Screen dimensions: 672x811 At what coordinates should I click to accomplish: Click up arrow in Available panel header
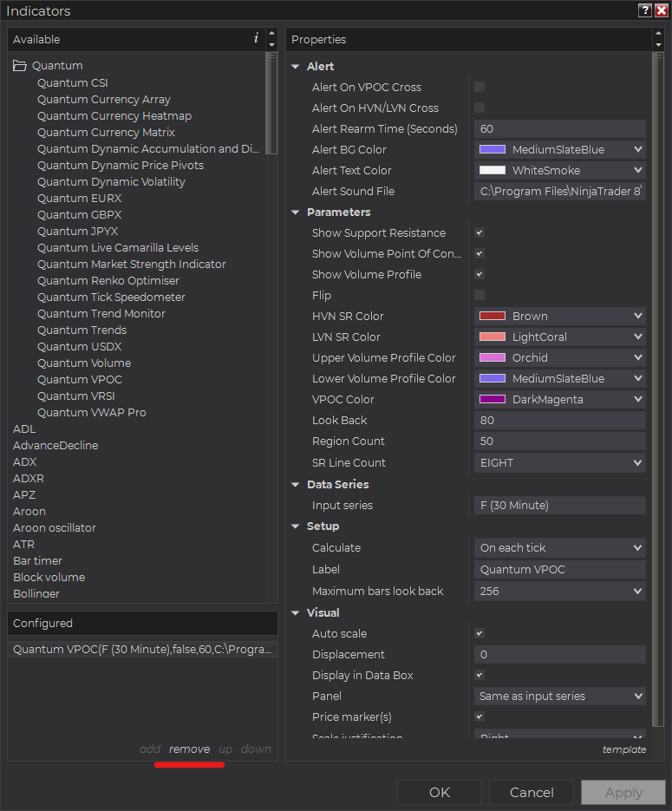pos(272,34)
